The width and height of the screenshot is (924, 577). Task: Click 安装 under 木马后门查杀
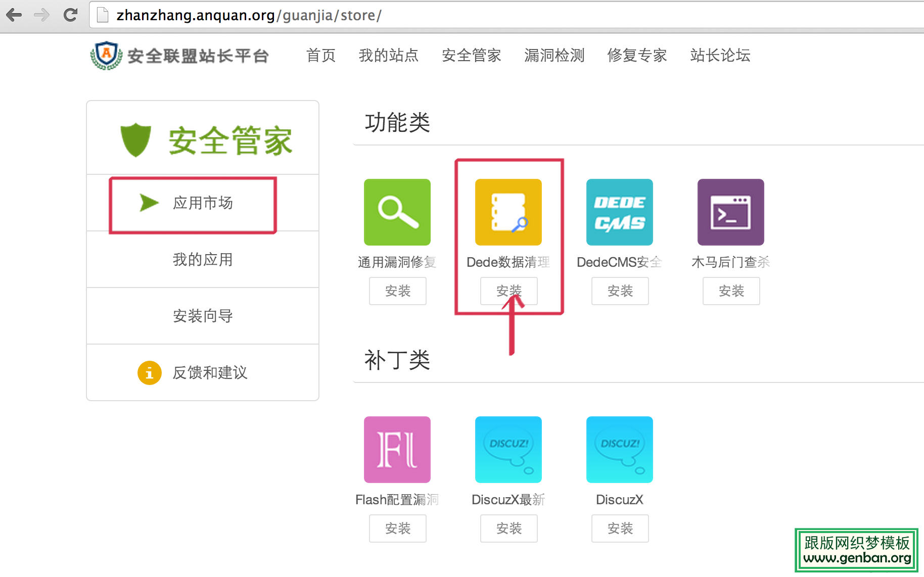tap(730, 291)
